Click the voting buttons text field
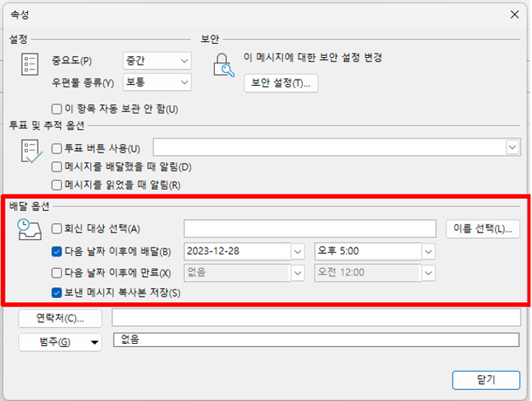The image size is (532, 401). coord(330,147)
